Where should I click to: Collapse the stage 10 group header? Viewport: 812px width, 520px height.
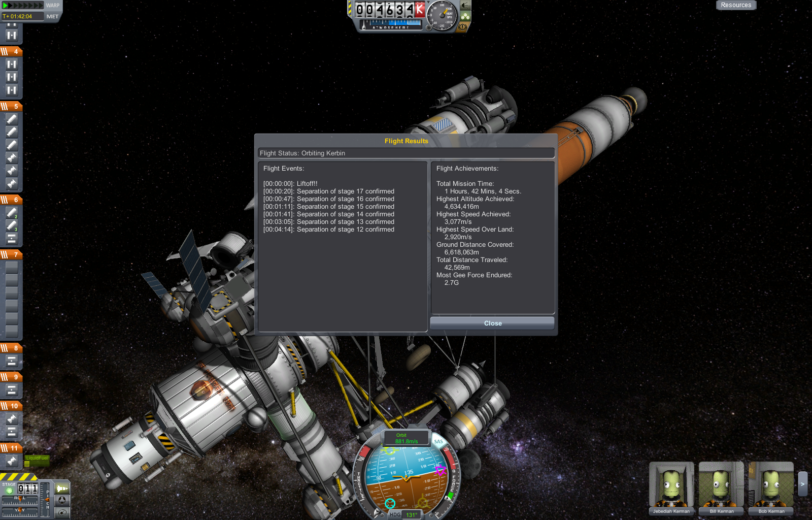point(11,406)
